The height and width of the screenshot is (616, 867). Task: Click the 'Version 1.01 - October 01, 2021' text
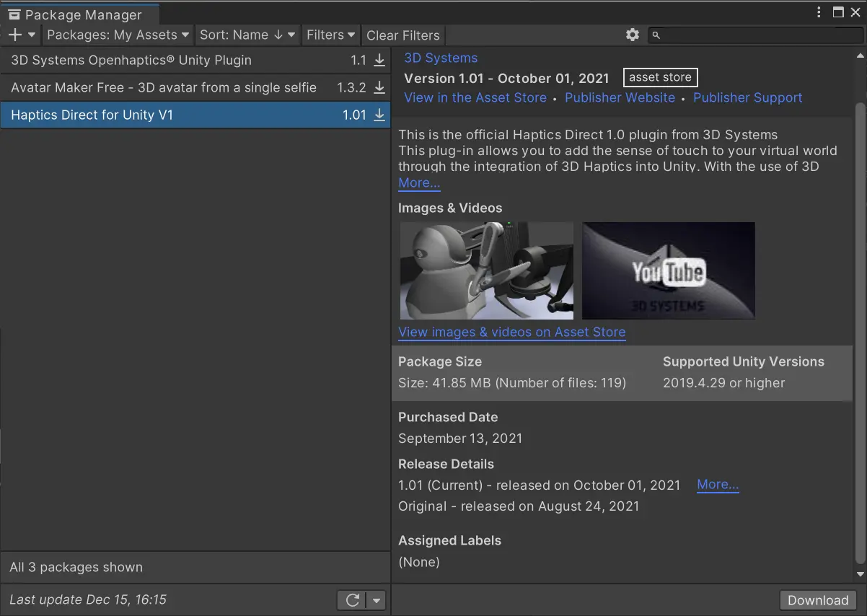pos(506,79)
